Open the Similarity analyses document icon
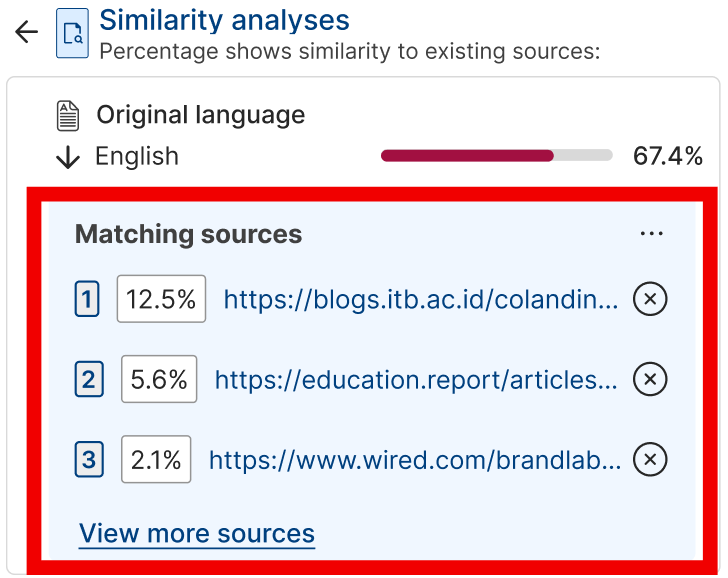The width and height of the screenshot is (728, 578). [x=72, y=33]
